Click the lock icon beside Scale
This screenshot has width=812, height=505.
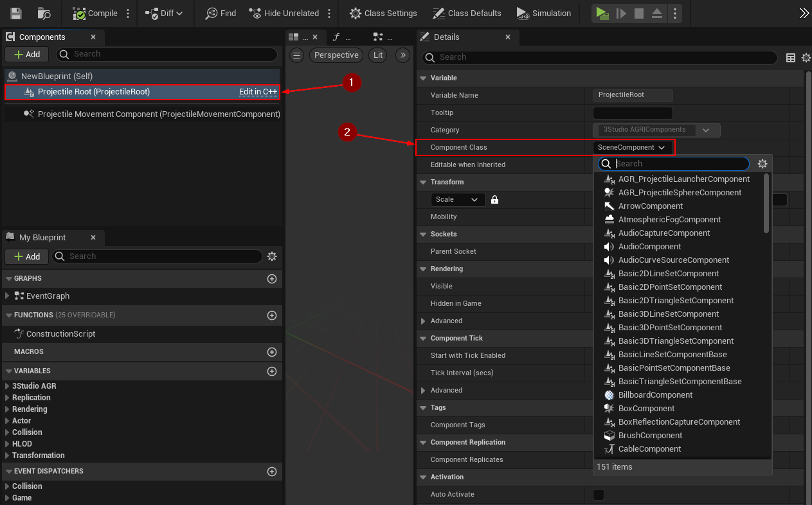click(494, 200)
